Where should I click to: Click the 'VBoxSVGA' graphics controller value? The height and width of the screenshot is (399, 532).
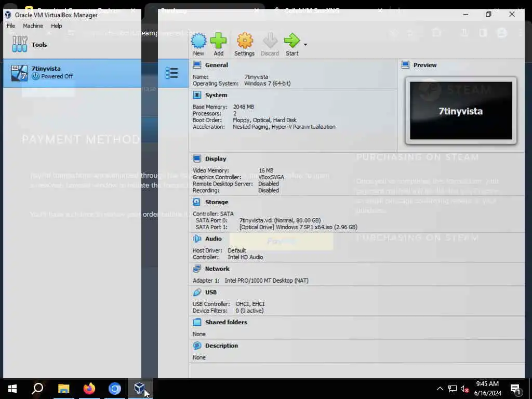(x=271, y=177)
